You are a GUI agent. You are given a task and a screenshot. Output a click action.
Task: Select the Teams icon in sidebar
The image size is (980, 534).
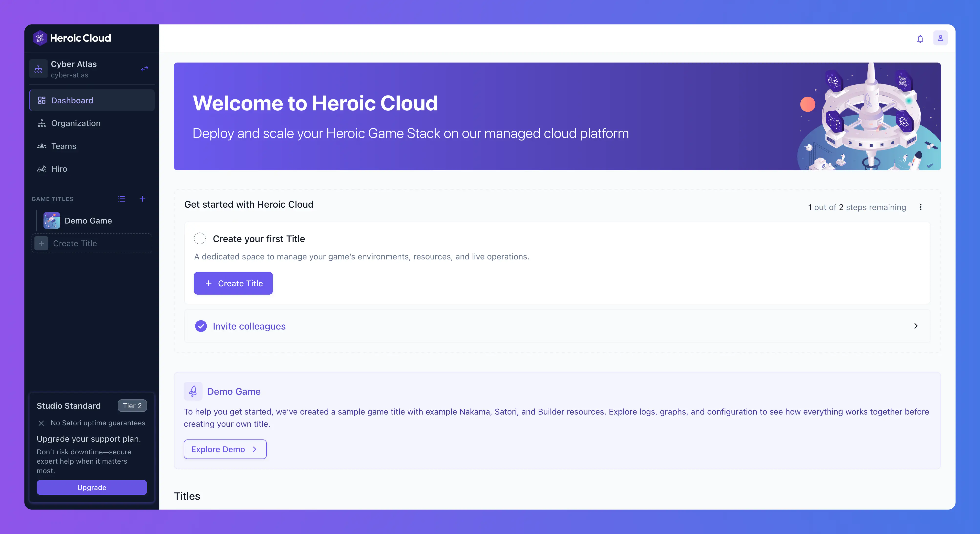point(42,146)
